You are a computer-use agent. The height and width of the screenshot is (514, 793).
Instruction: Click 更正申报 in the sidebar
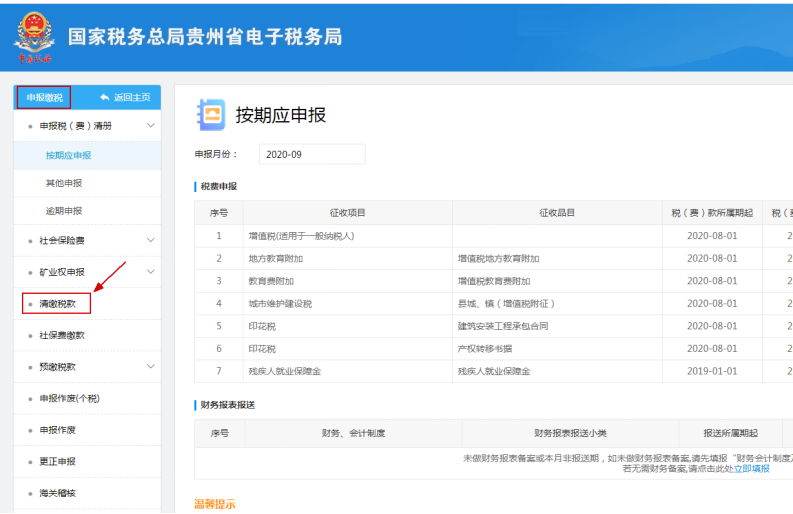(x=57, y=461)
